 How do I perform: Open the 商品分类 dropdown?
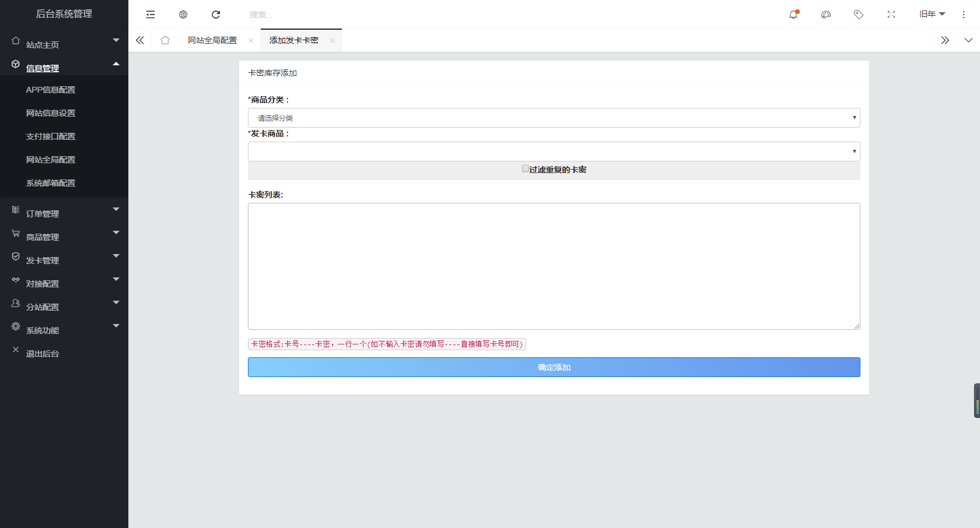[x=554, y=118]
